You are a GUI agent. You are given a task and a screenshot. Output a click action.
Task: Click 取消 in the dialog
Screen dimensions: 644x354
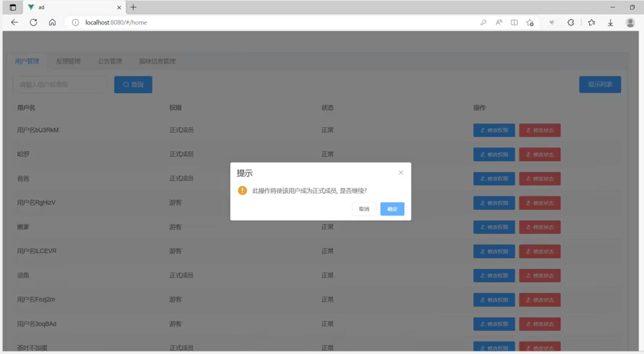click(364, 209)
